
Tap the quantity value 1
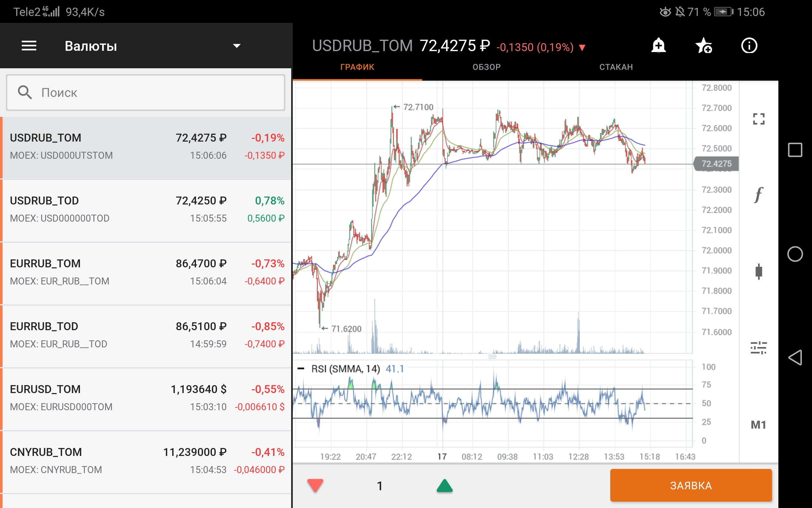(380, 486)
